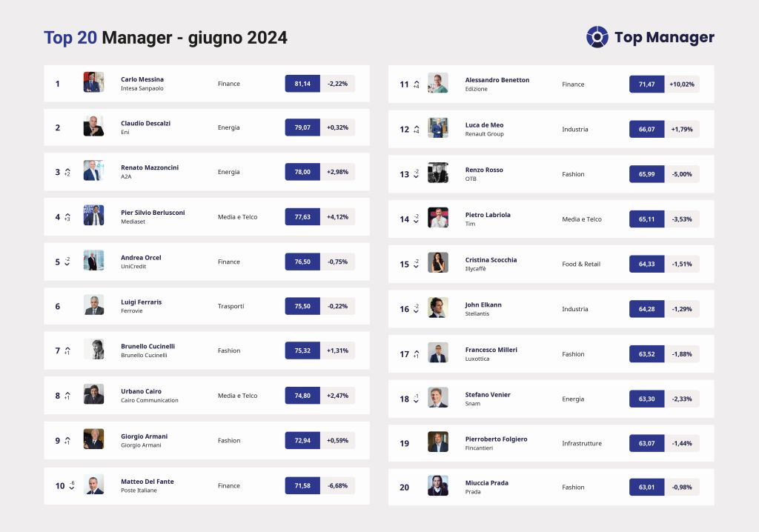Click the -5,00% change value
Screen dimensions: 759x532
(682, 174)
